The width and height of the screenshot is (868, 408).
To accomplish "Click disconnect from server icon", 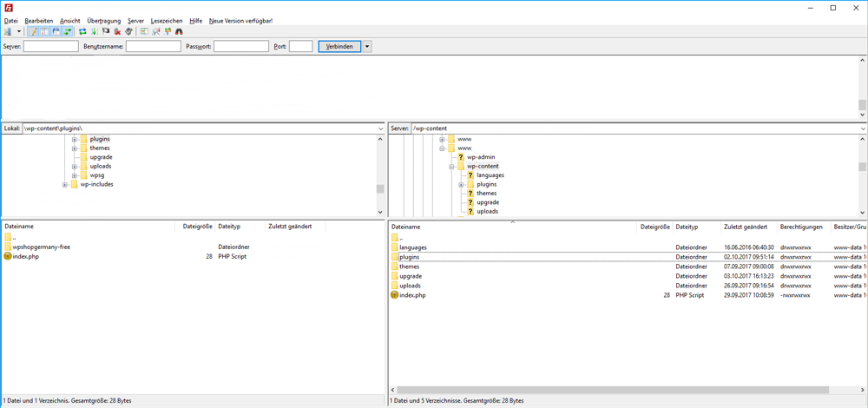I will click(117, 31).
